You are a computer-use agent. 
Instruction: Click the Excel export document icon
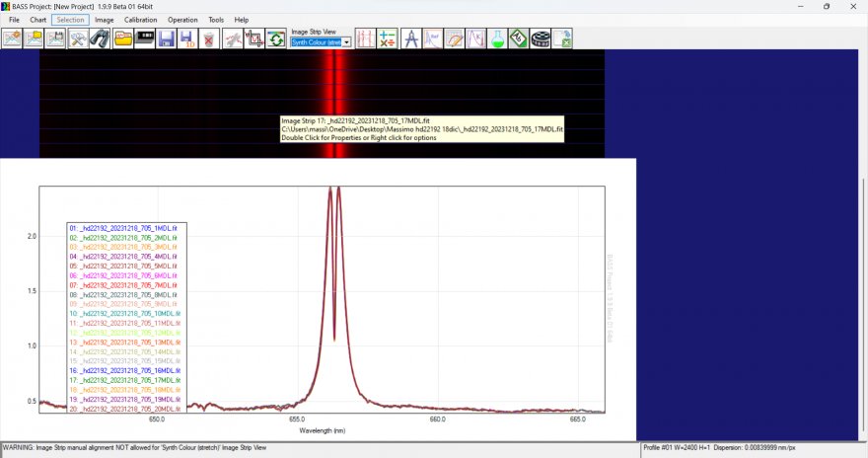563,38
